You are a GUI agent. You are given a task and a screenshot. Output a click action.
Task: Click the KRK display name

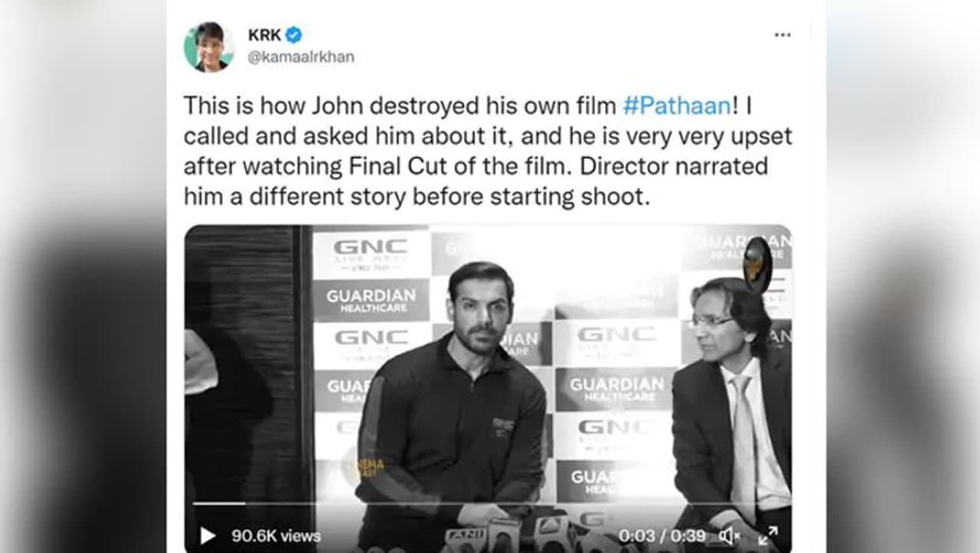(264, 35)
